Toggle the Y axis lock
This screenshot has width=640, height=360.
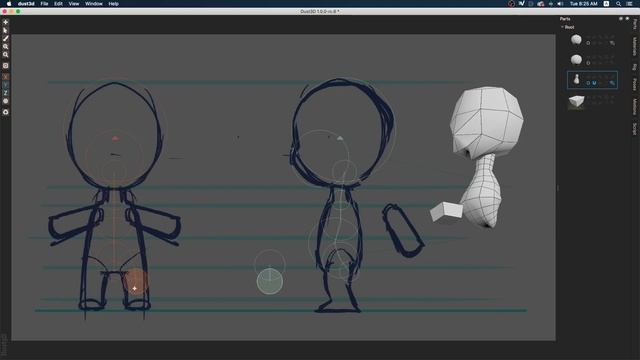point(6,85)
